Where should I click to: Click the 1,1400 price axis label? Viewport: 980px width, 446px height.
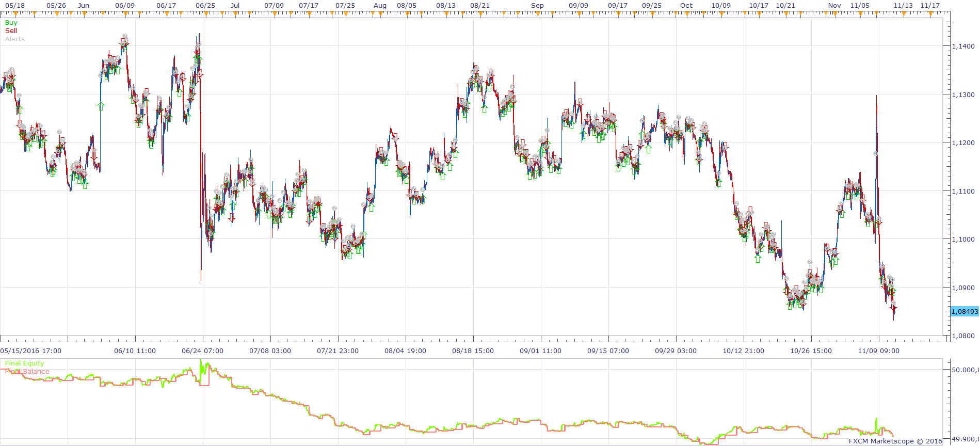pos(963,46)
